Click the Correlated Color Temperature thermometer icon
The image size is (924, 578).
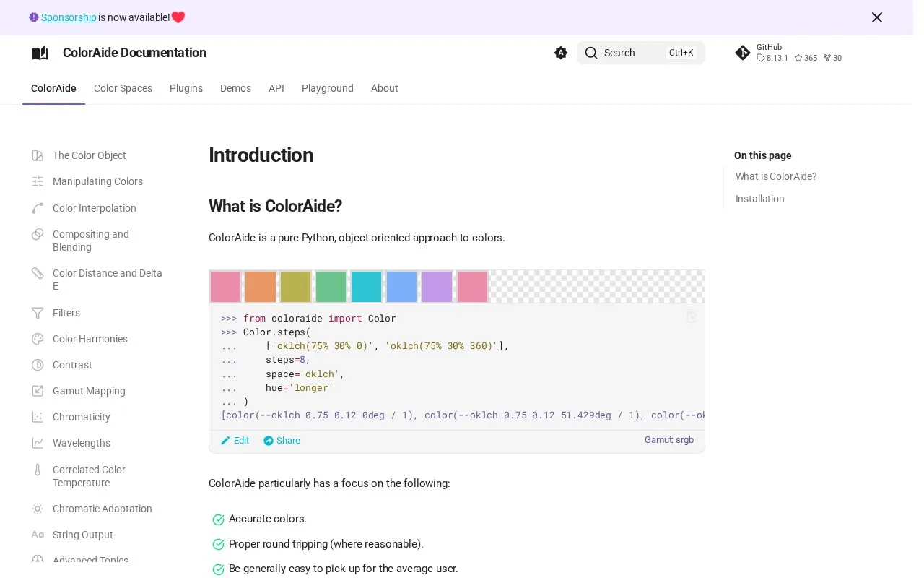click(38, 470)
